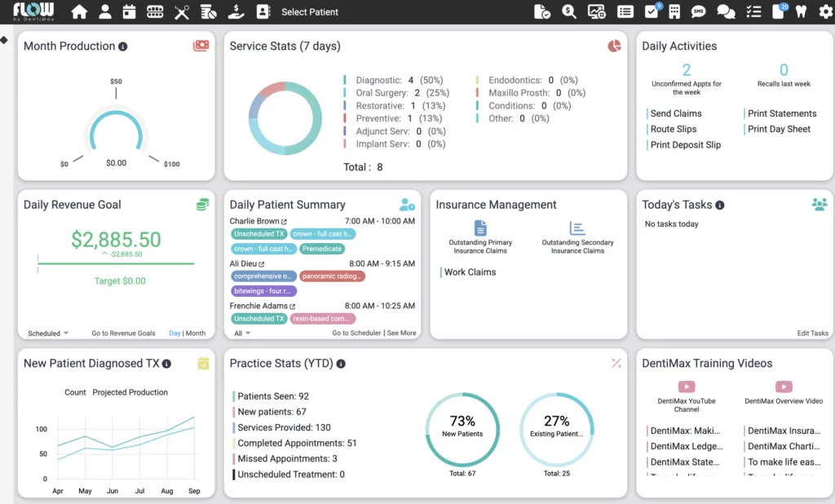Screen dimensions: 835x504
Task: Select Print Day Sheet option
Action: 779,129
